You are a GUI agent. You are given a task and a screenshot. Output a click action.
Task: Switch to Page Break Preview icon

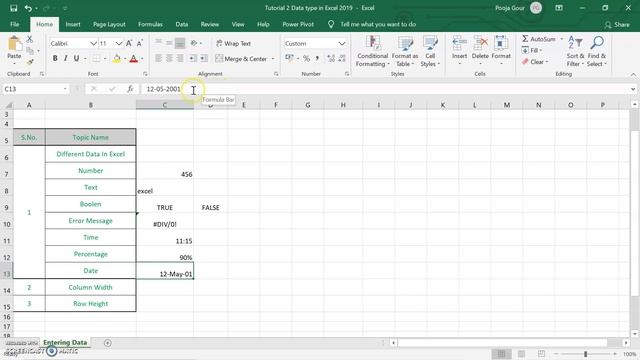coord(541,354)
